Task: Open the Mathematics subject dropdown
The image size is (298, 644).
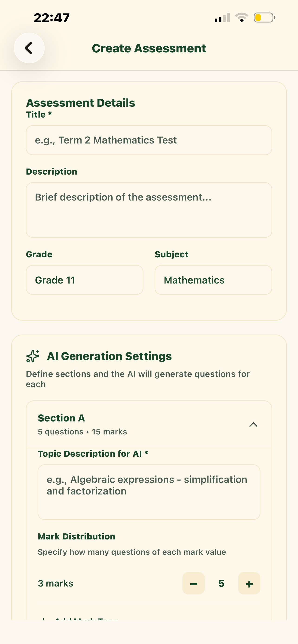Action: (x=213, y=280)
